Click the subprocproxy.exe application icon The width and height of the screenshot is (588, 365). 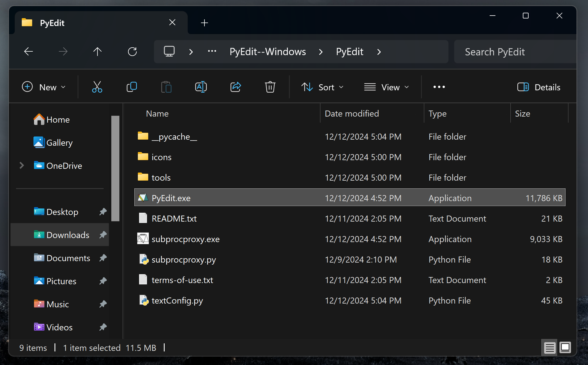[x=143, y=239]
